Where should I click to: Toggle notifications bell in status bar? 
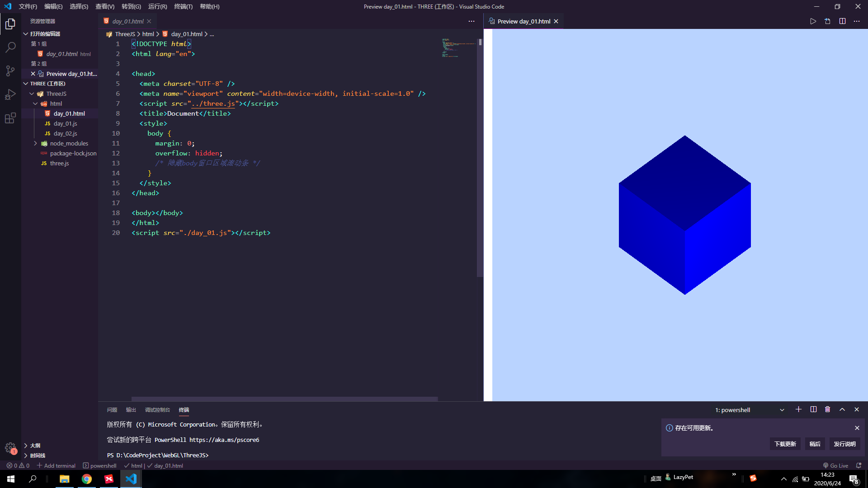(x=858, y=465)
